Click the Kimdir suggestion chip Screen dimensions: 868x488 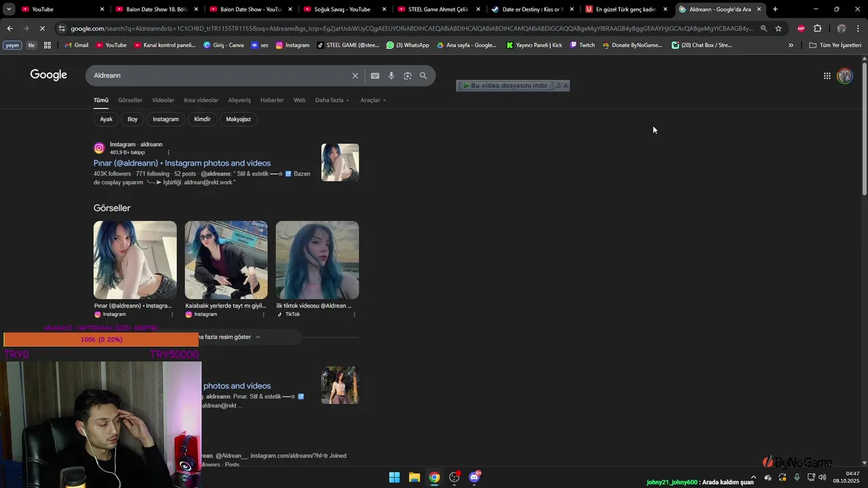202,119
